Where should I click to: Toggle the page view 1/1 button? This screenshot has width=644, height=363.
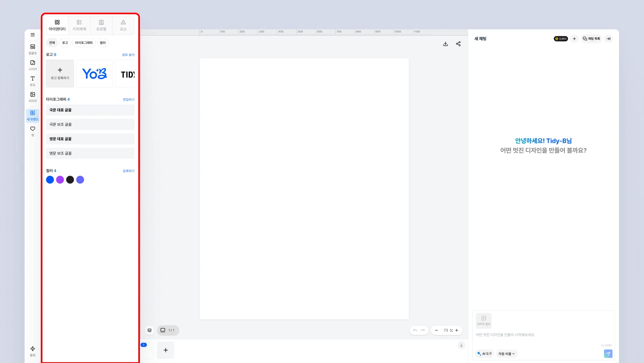coord(168,330)
